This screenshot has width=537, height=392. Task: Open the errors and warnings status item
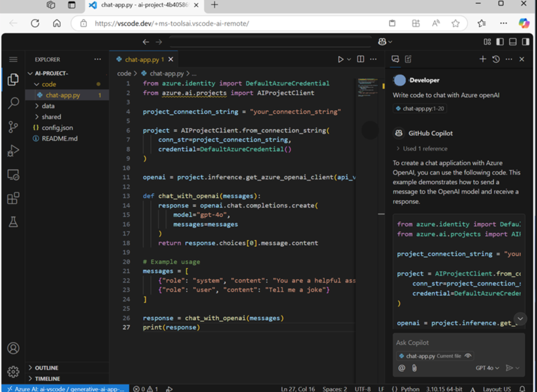(x=146, y=389)
